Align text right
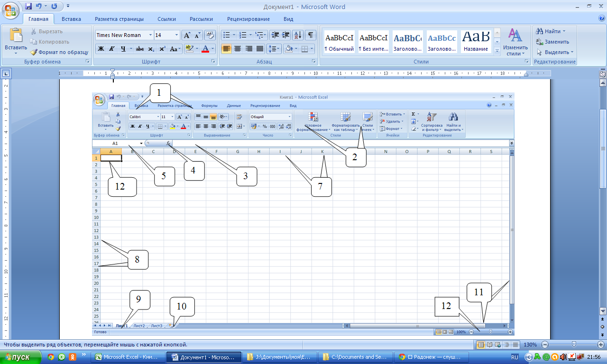The width and height of the screenshot is (607, 364). point(248,49)
